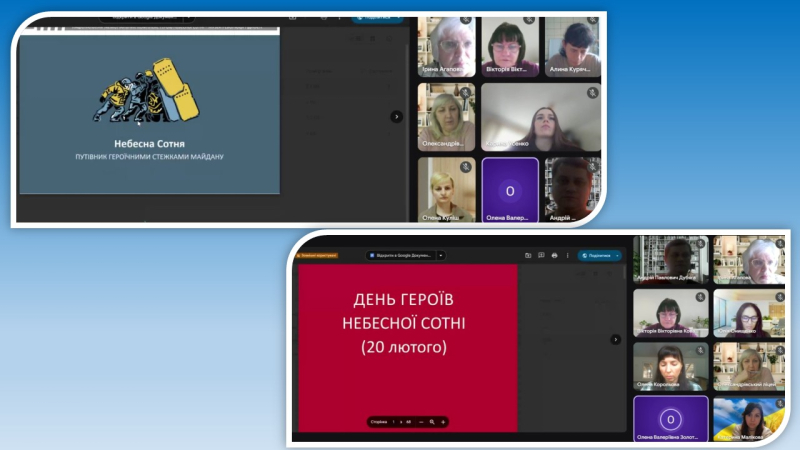Click the move-to-folder icon in lower window toolbar
This screenshot has height=450, width=800.
coord(528,255)
